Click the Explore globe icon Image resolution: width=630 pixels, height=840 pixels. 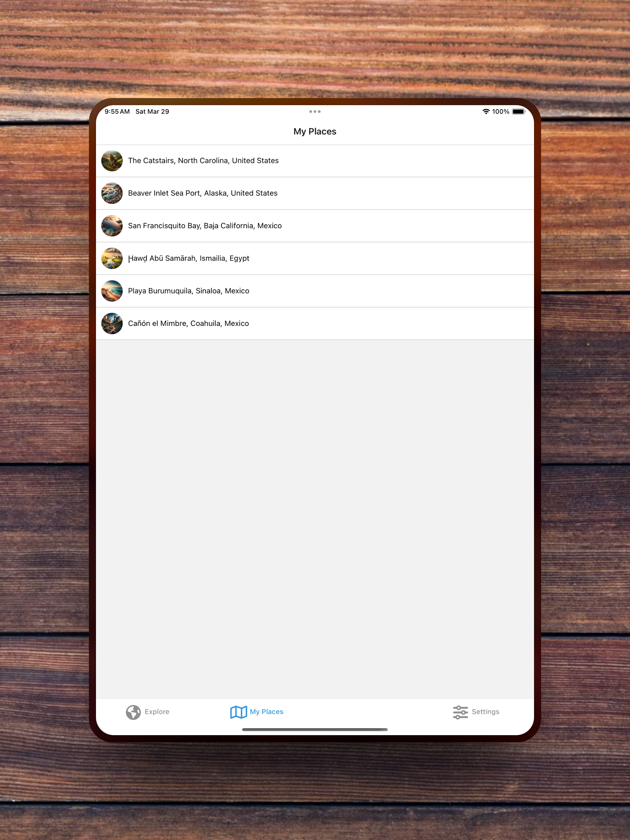pos(134,712)
